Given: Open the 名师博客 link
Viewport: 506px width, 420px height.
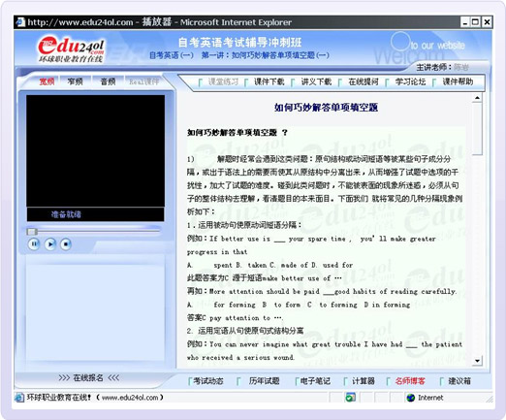Looking at the screenshot, I should (410, 381).
